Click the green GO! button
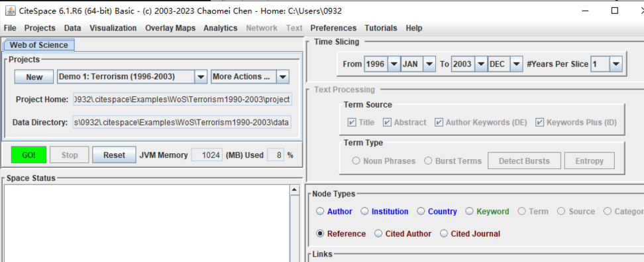Viewport: 644px width, 262px height. tap(28, 155)
